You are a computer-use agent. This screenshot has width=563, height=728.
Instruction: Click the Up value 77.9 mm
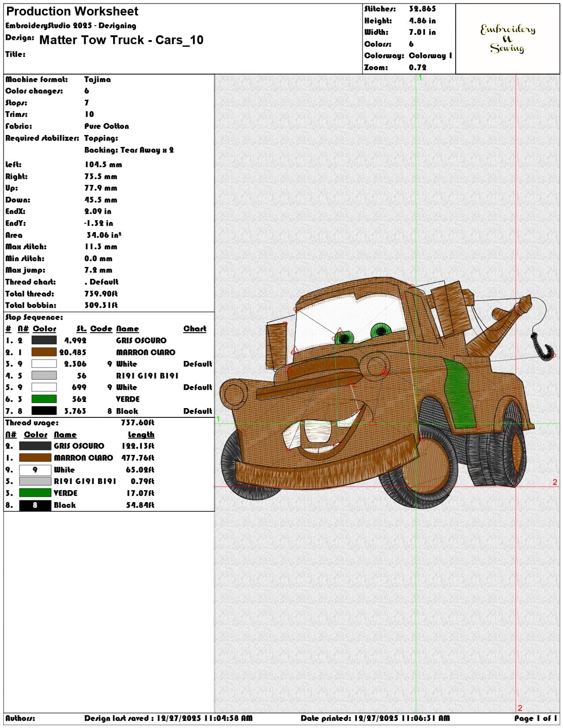tap(101, 188)
